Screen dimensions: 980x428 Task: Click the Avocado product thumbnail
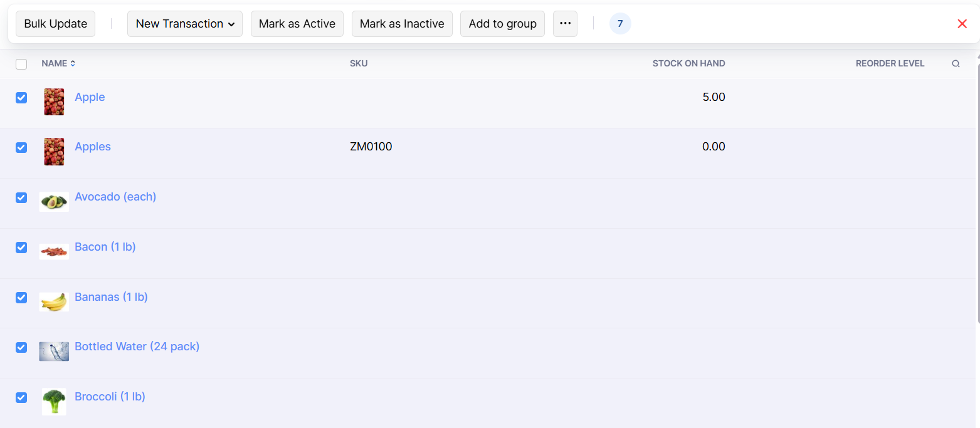coord(54,202)
